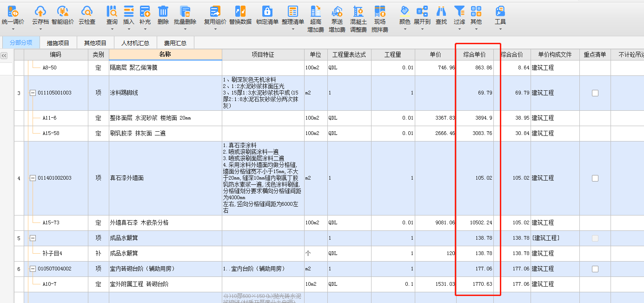
Task: Click the 统一调价 toolbar icon
Action: [13, 11]
